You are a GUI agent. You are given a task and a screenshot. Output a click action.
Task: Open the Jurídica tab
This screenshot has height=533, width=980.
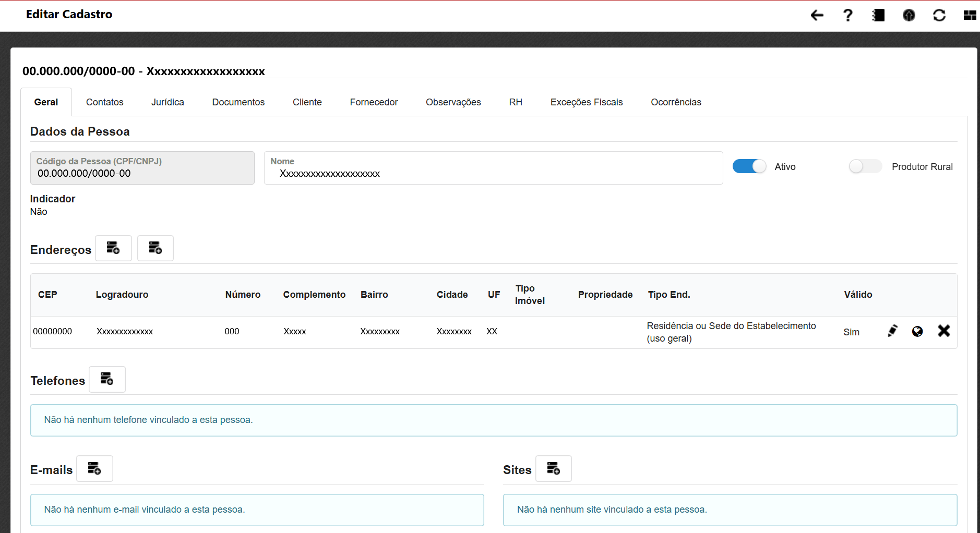click(x=168, y=102)
